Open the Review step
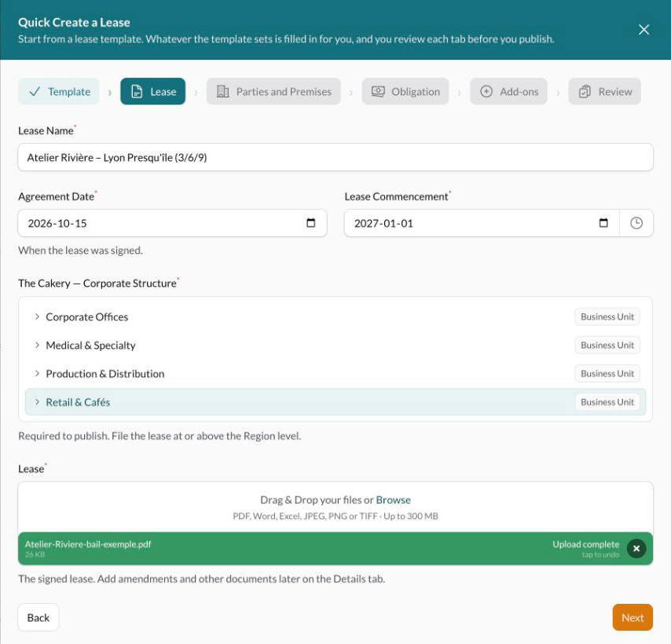Screen dimensions: 671x644 point(605,92)
